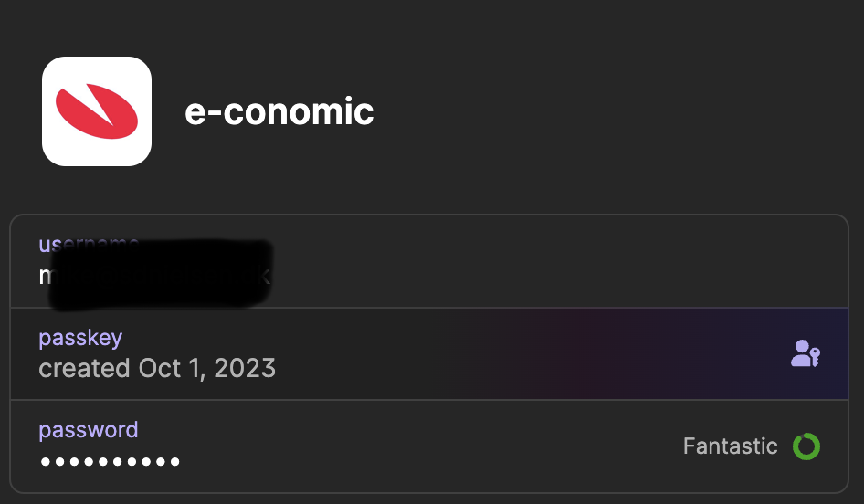Click the "created Oct 1, 2023" text
This screenshot has width=864, height=504.
pyautogui.click(x=157, y=368)
